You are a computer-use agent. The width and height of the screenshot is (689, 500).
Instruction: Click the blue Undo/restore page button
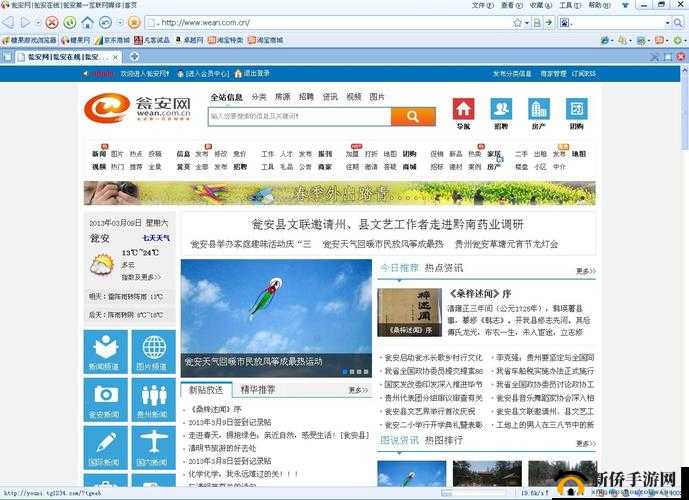tap(105, 22)
